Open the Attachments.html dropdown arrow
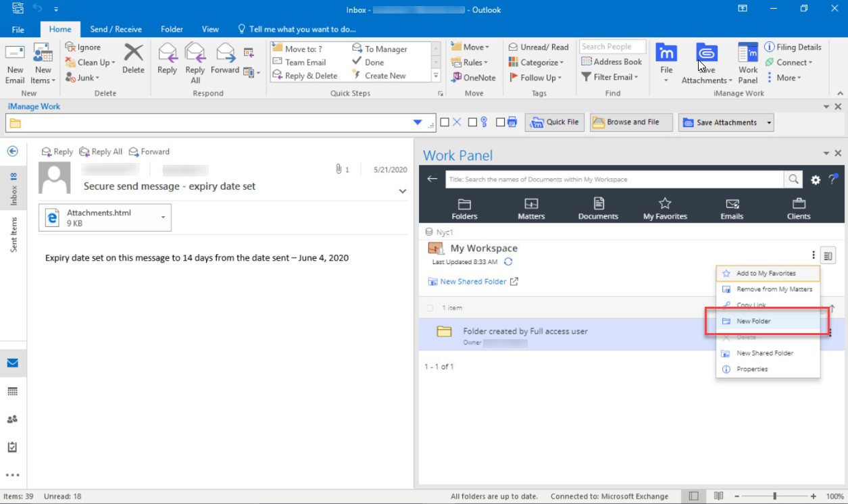 (163, 217)
